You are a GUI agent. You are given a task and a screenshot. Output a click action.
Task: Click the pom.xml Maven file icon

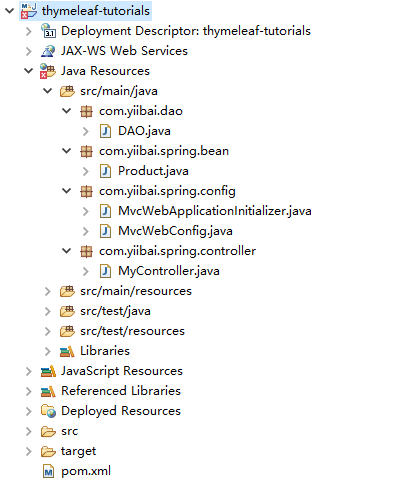[x=49, y=471]
